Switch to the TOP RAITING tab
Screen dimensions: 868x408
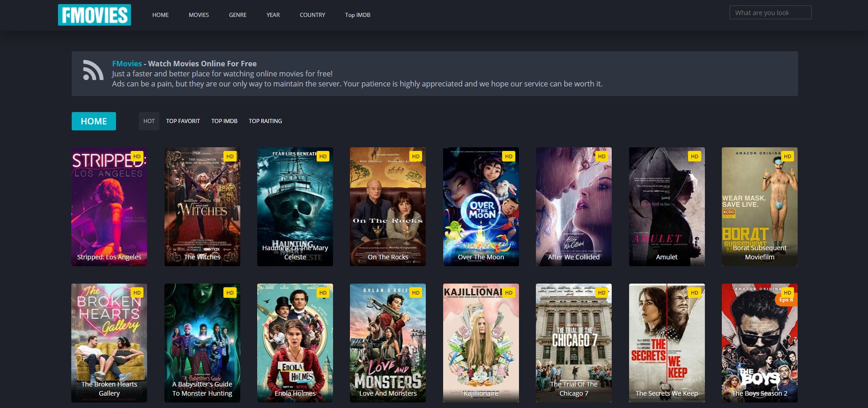pos(265,121)
